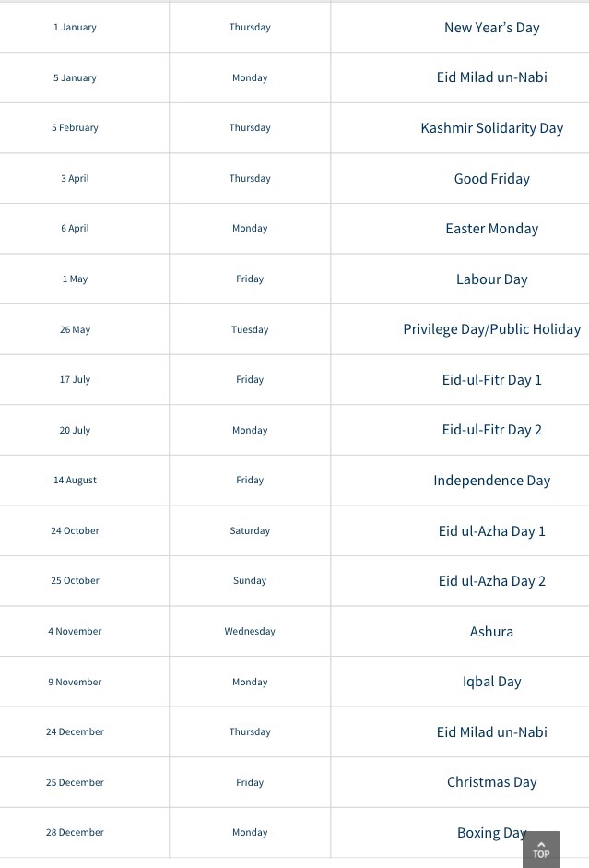Click the Eid-ul-Fitr Day 2 entry
The image size is (589, 868).
[x=491, y=430]
